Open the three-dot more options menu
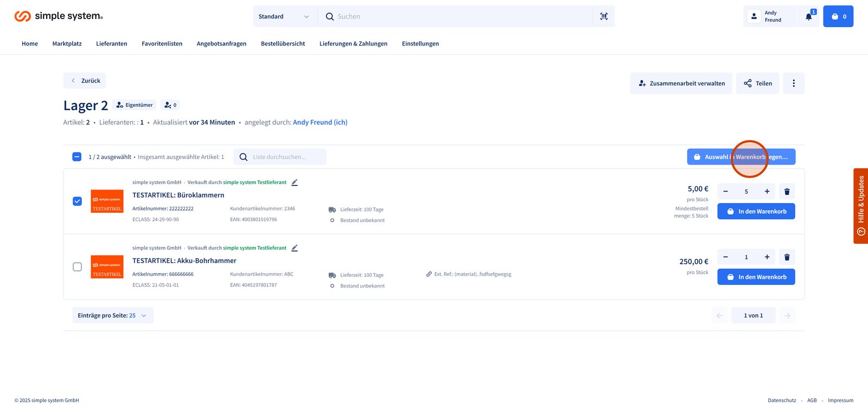 point(794,84)
